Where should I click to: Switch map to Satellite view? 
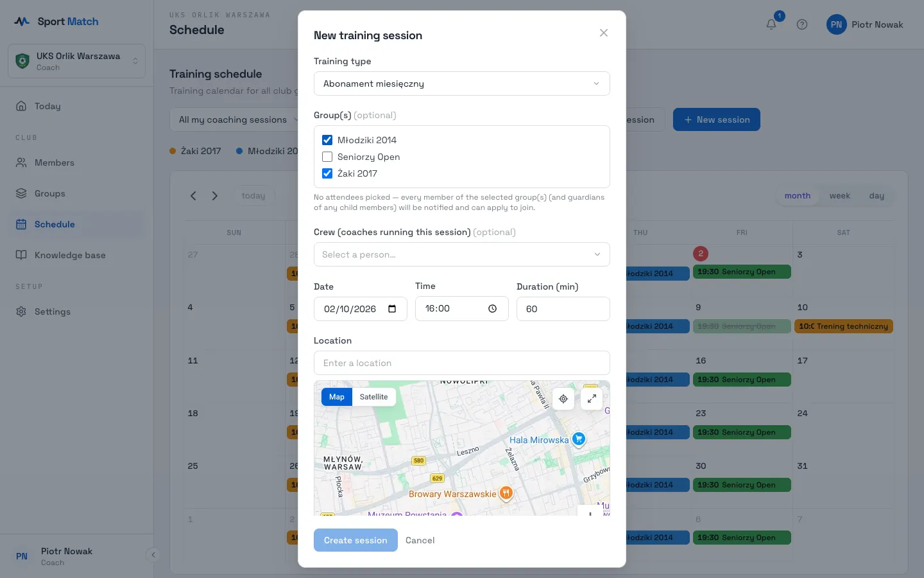pos(373,397)
